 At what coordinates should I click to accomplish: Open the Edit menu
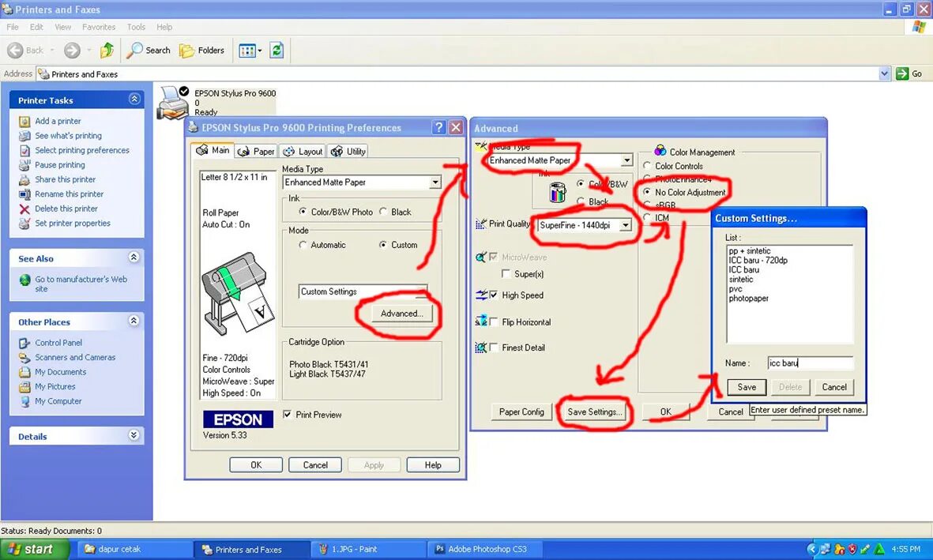[x=36, y=27]
